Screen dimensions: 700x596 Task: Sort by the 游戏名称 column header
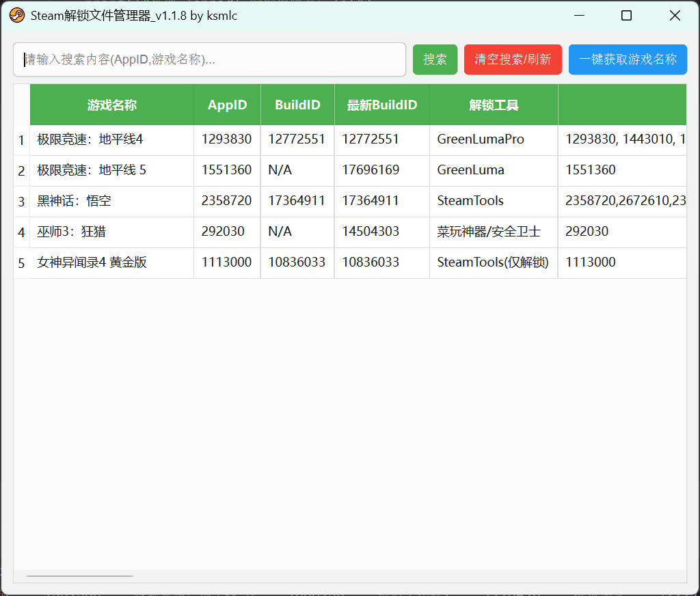point(111,105)
